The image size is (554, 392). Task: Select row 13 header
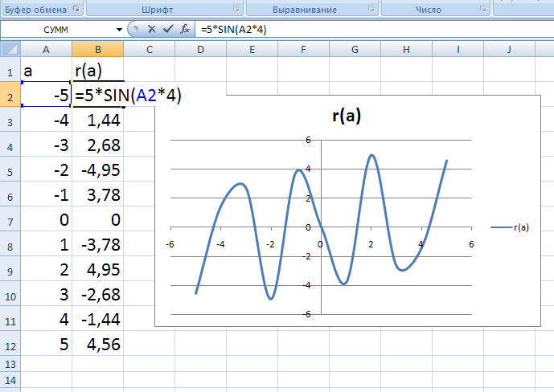pyautogui.click(x=10, y=364)
